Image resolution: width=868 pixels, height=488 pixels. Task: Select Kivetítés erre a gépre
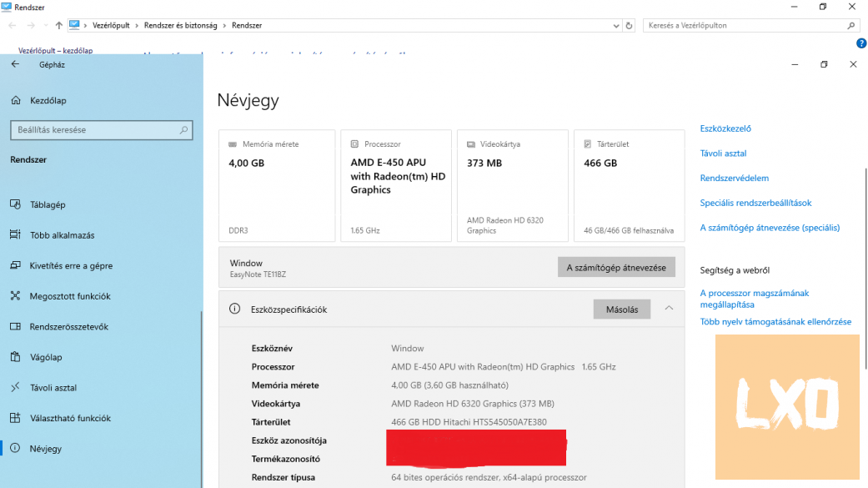point(75,265)
